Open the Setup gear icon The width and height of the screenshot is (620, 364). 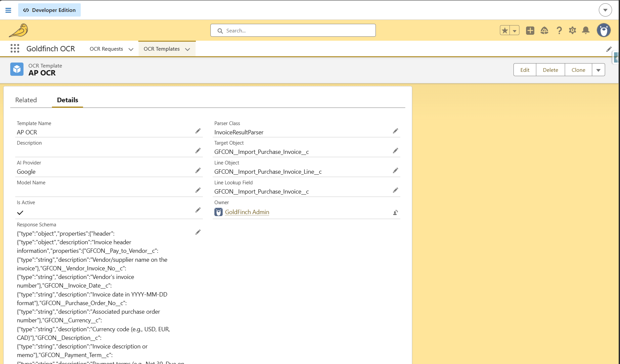tap(572, 30)
